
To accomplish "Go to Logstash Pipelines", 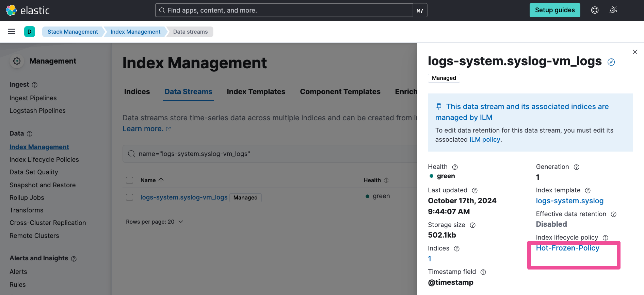I will (x=37, y=111).
